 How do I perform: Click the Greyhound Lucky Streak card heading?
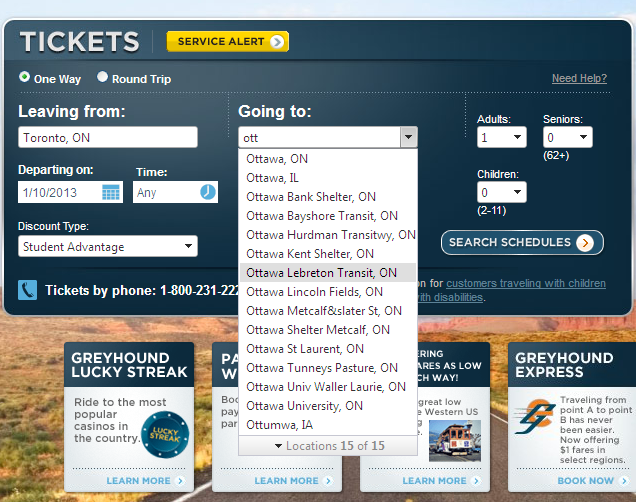[129, 365]
